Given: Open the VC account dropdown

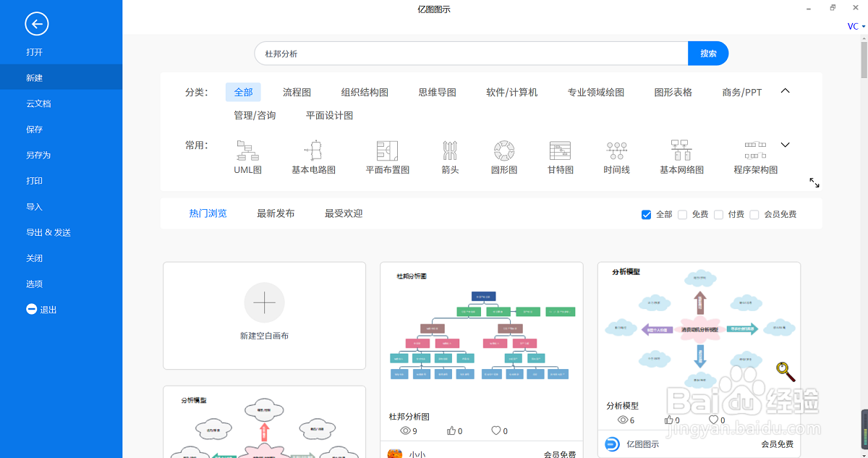Looking at the screenshot, I should [854, 26].
